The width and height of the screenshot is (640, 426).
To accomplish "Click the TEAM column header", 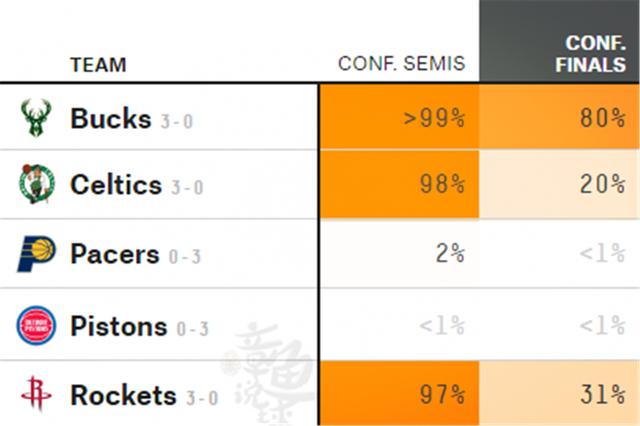I will click(x=98, y=65).
